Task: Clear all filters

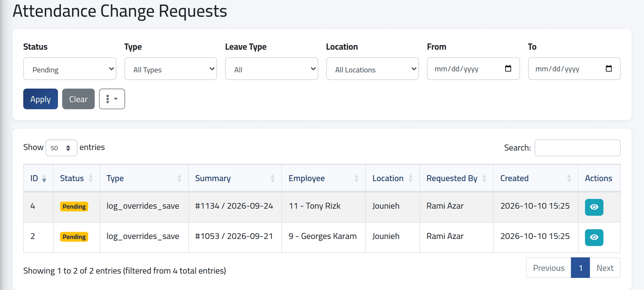Action: [x=78, y=99]
